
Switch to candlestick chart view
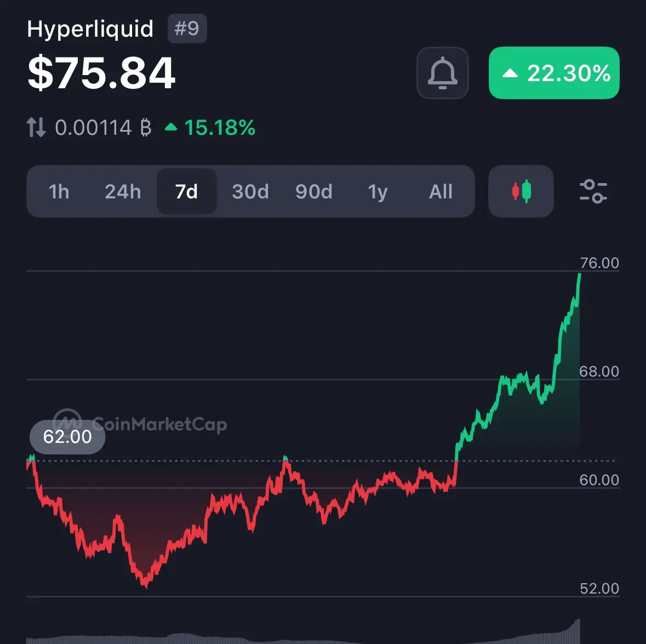click(x=521, y=191)
